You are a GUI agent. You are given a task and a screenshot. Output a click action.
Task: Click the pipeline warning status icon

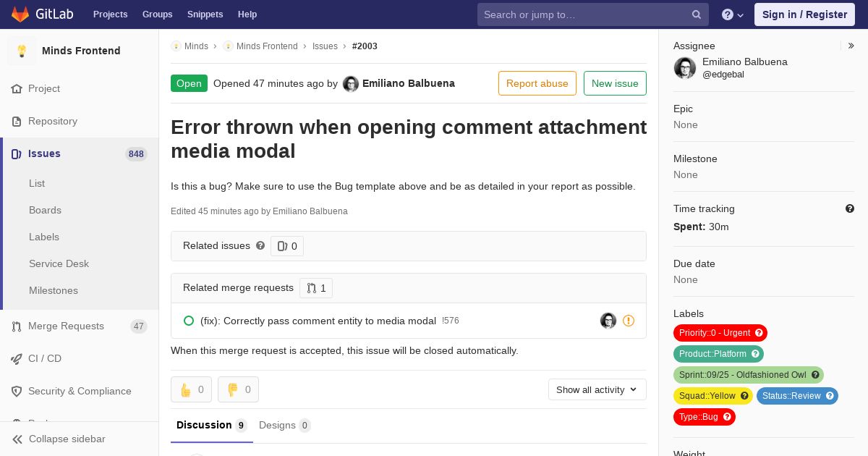point(629,321)
